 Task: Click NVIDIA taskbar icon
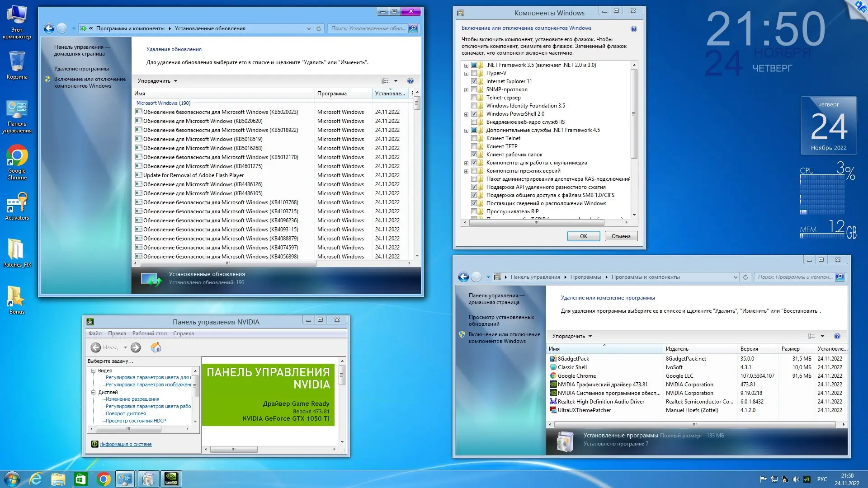click(x=171, y=479)
